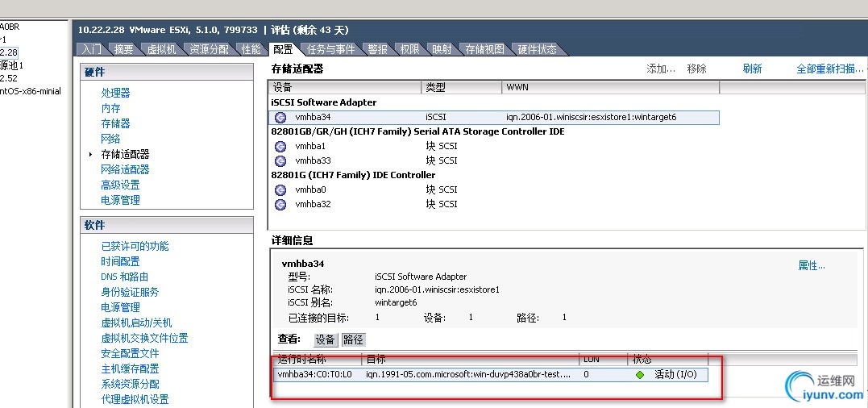868x408 pixels.
Task: Open the 任务与事件 tab
Action: [330, 49]
